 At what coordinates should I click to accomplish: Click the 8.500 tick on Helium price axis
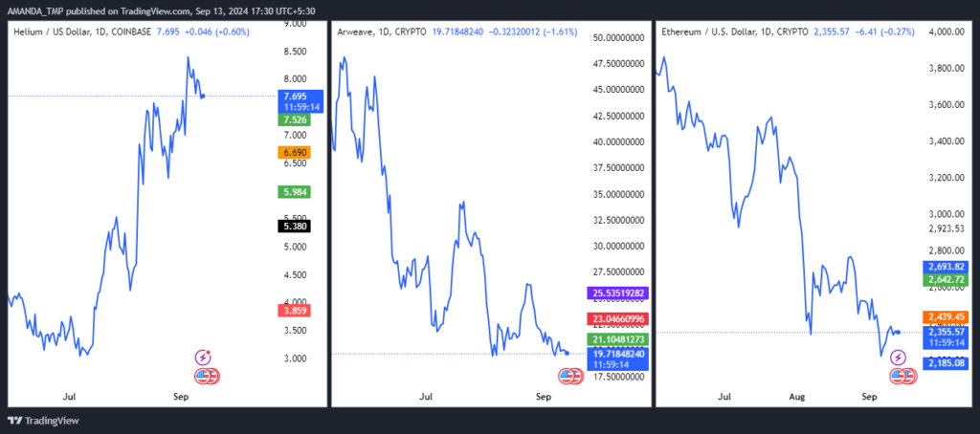point(296,52)
